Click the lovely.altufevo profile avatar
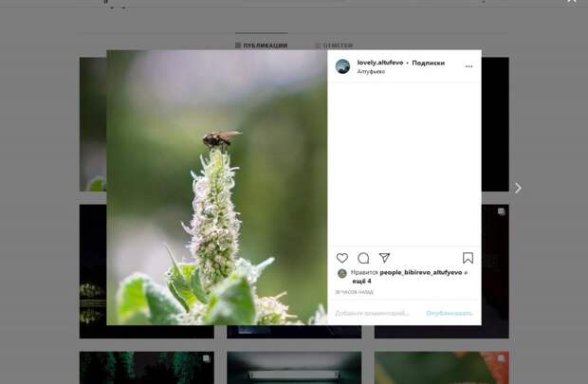 [x=342, y=66]
